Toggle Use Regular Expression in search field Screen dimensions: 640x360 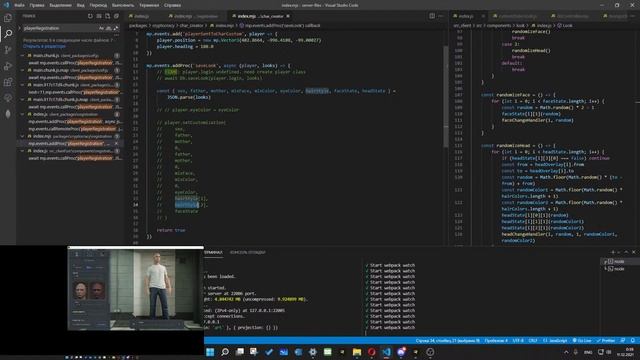coord(116,28)
